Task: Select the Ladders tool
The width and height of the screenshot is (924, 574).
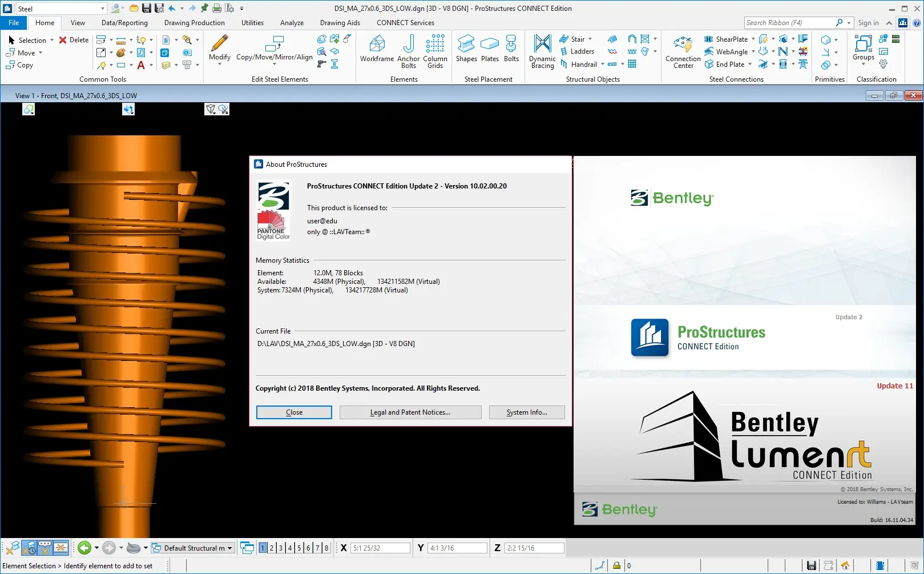Action: [577, 51]
